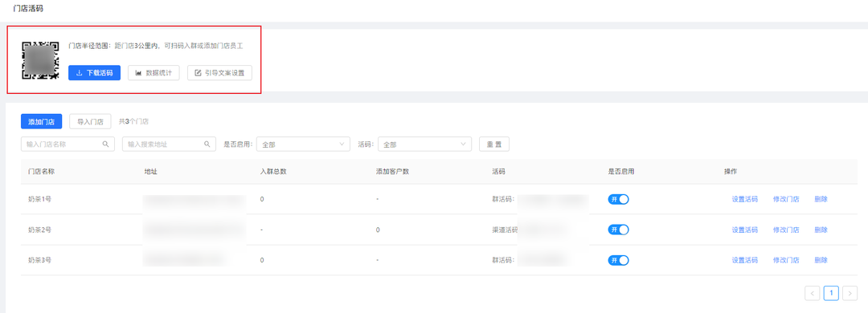This screenshot has height=313, width=868.
Task: Click 设置活码 for 奶茶3号
Action: (x=744, y=260)
